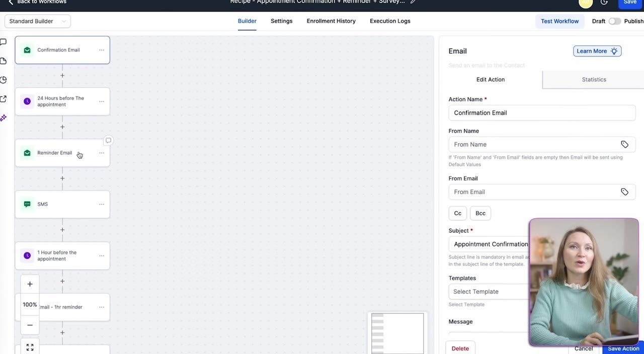Fit workflow to screen icon
The image size is (644, 354).
coord(30,347)
